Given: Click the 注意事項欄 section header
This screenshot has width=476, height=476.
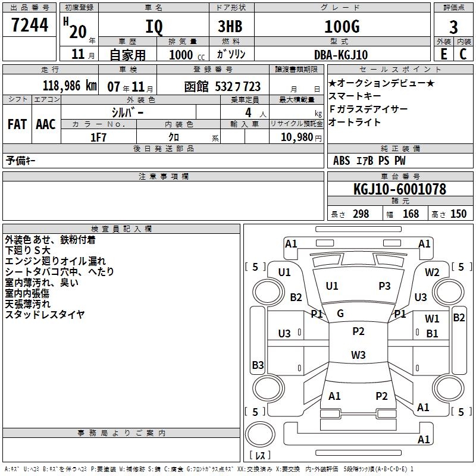Looking at the screenshot, I should click(x=164, y=176).
